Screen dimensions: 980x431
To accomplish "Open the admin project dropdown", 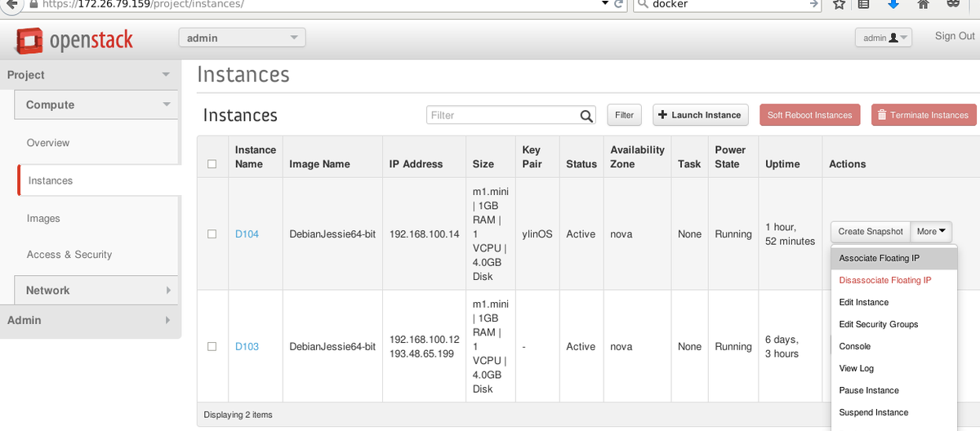I will pyautogui.click(x=242, y=38).
